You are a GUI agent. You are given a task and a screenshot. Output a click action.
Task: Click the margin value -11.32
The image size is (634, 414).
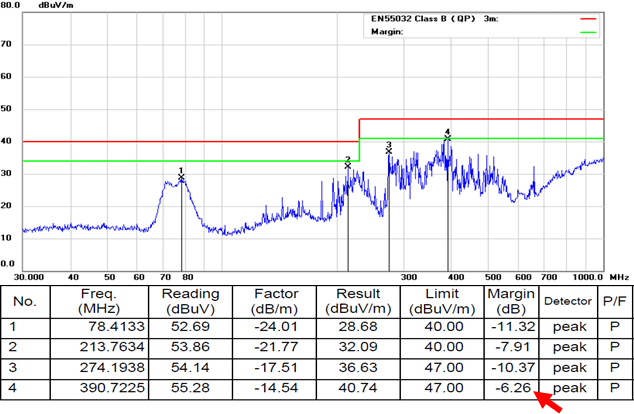click(x=513, y=326)
